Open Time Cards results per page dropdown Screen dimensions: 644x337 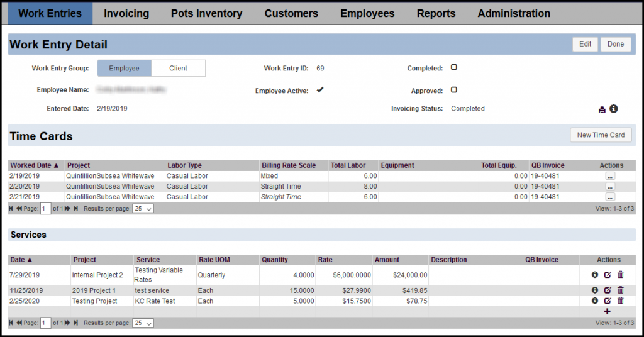point(143,209)
